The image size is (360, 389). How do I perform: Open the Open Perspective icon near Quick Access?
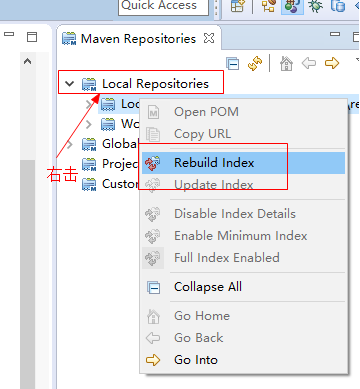(237, 6)
